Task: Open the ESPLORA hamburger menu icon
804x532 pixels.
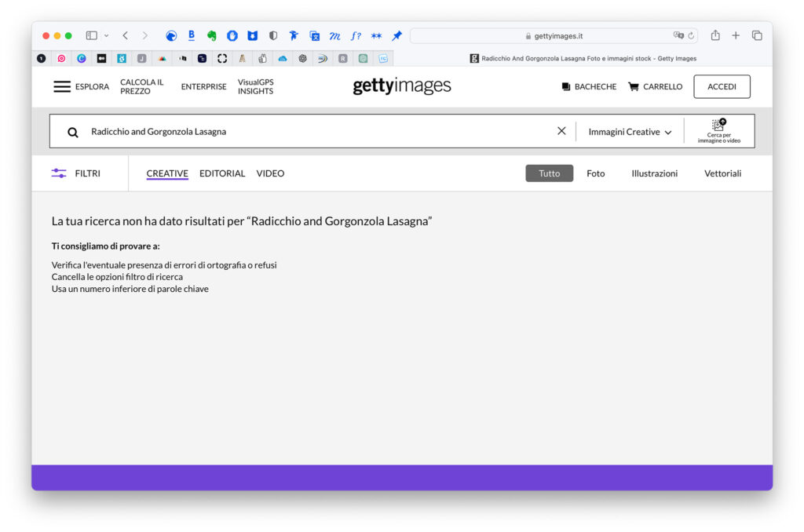Action: [61, 86]
